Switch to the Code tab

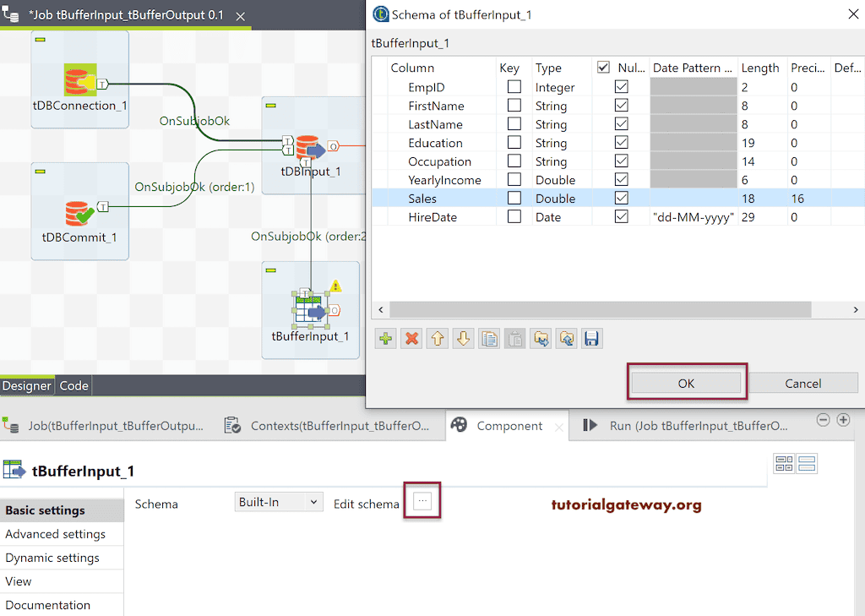pyautogui.click(x=74, y=385)
